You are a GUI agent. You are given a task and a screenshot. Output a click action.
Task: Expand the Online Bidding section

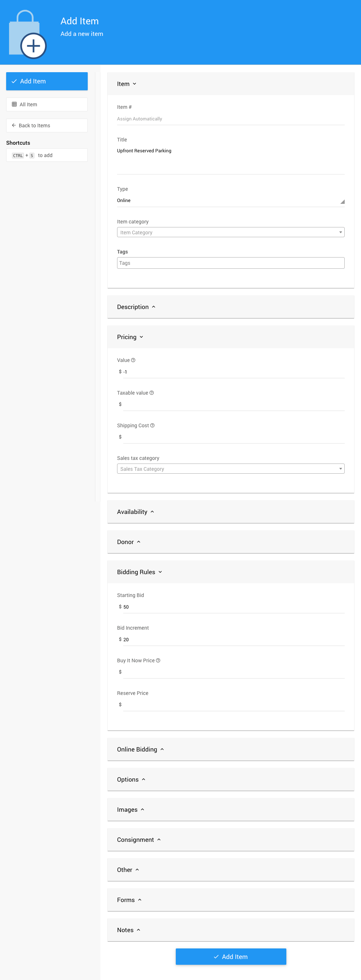pyautogui.click(x=140, y=749)
